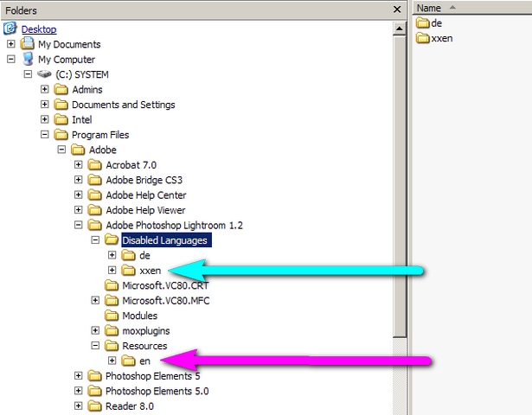Collapse the Resources folder node
This screenshot has height=415, width=532.
tap(95, 346)
